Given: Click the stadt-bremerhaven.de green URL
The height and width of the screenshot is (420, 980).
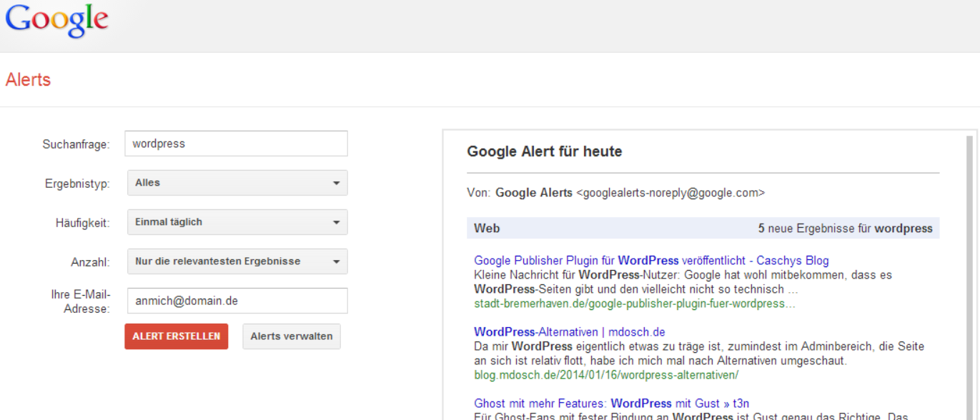Looking at the screenshot, I should click(x=635, y=304).
